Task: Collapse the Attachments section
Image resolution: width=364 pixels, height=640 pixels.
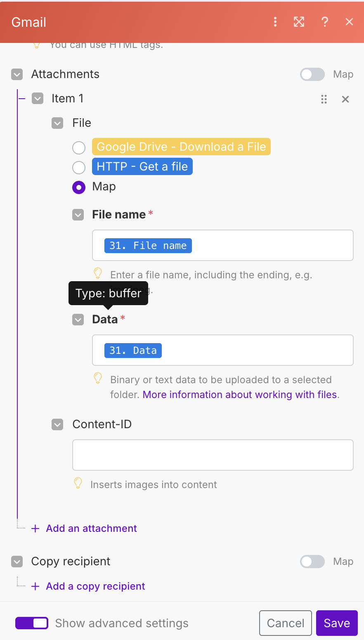Action: point(17,75)
